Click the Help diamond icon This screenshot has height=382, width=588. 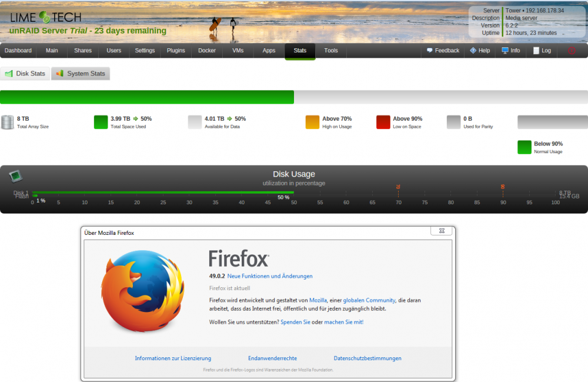pos(473,50)
